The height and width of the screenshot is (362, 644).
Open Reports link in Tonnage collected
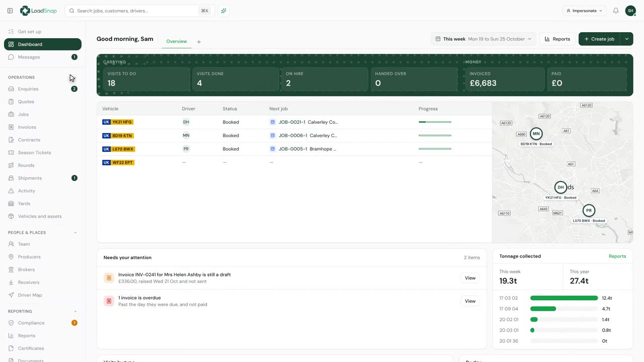click(617, 256)
